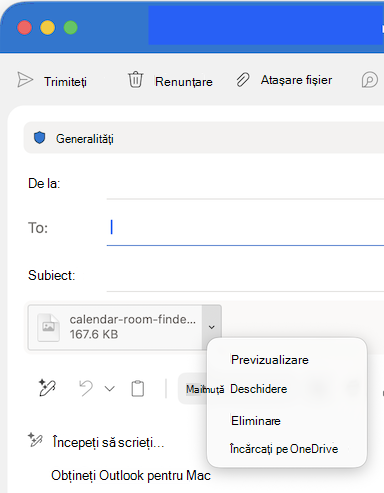The image size is (384, 493).
Task: Expand the attachment dropdown arrow
Action: click(x=211, y=327)
